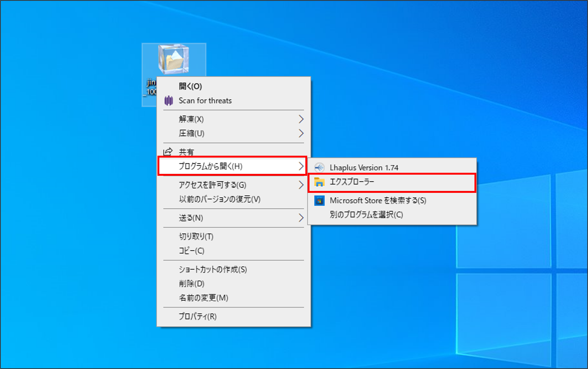Select 別のプログラムを選択(C) in submenu
This screenshot has height=369, width=588.
(x=366, y=215)
